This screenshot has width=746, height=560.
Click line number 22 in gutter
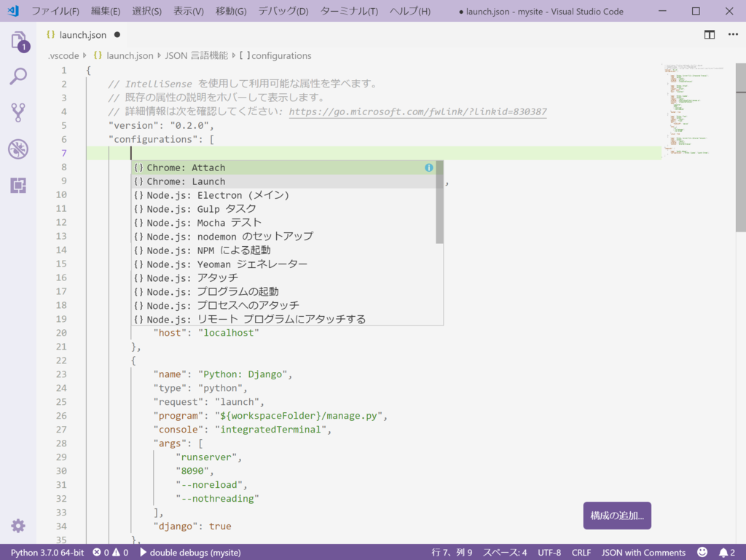(x=61, y=360)
